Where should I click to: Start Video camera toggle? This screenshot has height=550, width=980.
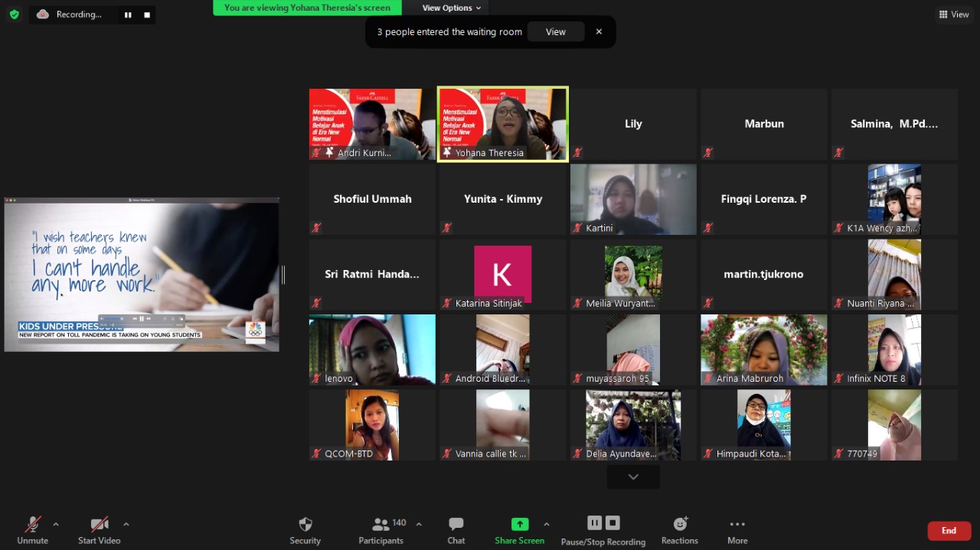(x=100, y=530)
